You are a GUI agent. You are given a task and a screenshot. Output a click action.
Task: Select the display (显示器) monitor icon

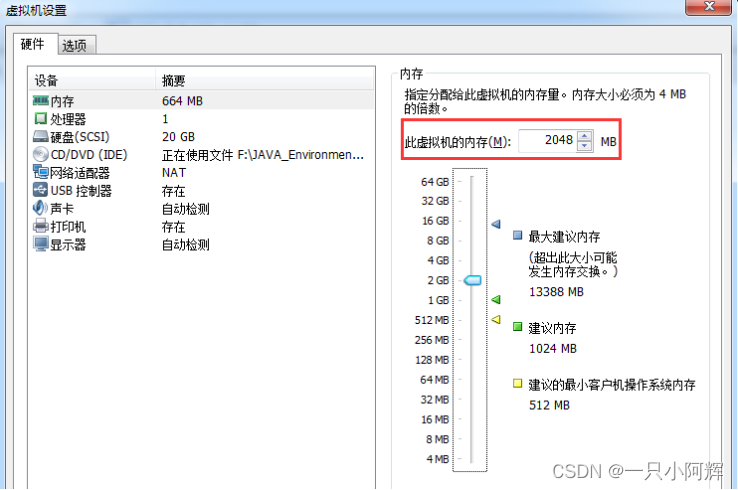(41, 244)
